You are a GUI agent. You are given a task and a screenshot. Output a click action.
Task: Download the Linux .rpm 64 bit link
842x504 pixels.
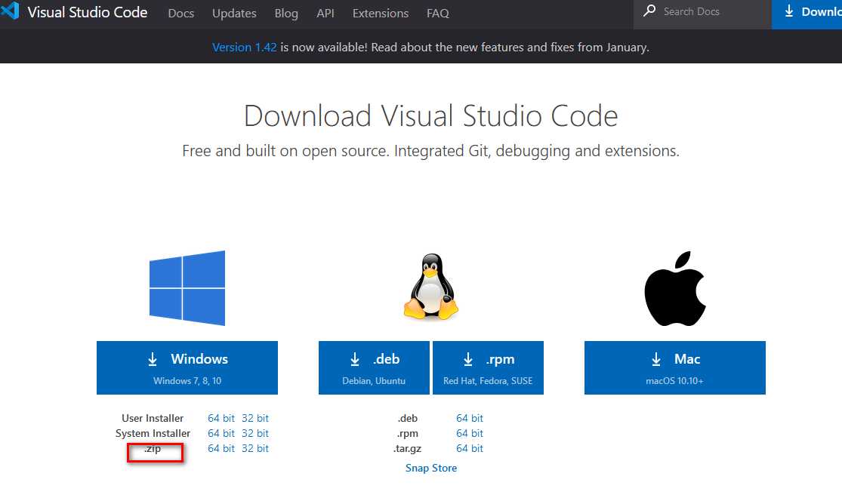469,433
